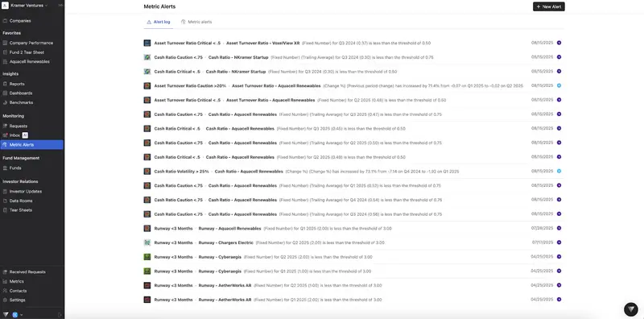Click the chat support bubble icon
644x319 pixels.
(631, 309)
